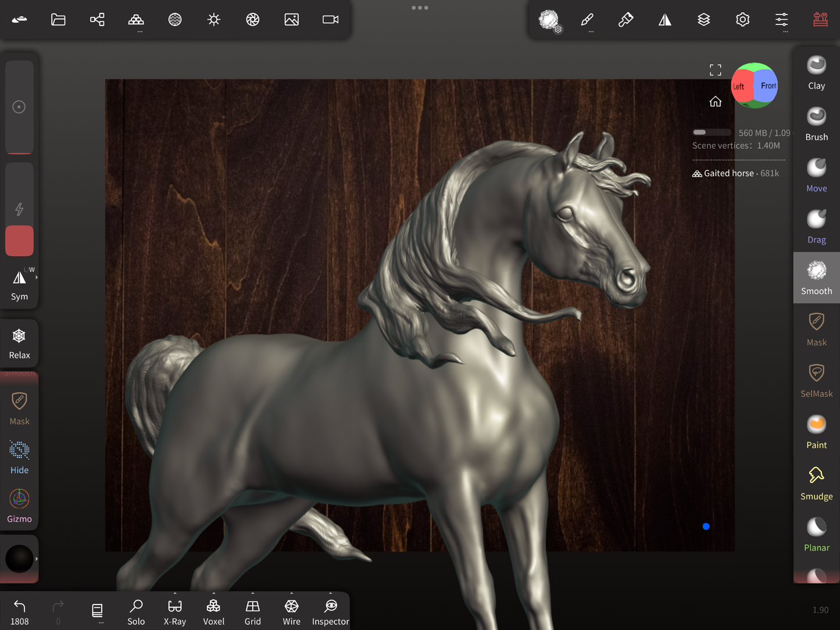Open the scene hierarchy menu

(97, 20)
